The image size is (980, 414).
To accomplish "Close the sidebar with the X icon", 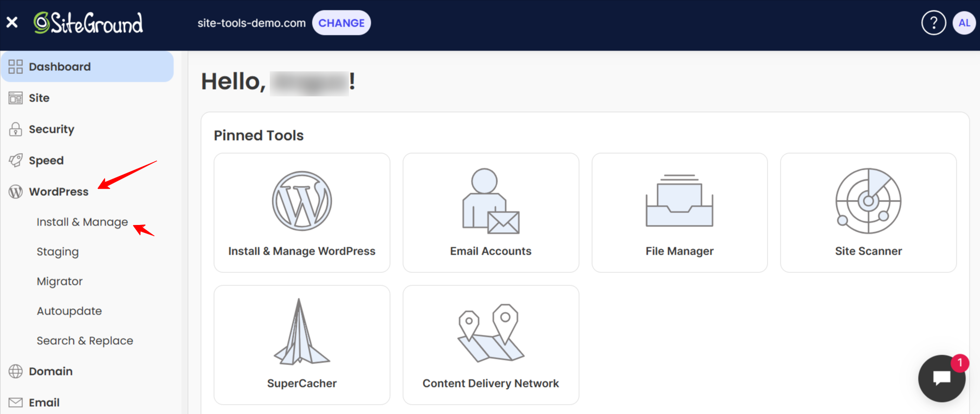I will (12, 22).
